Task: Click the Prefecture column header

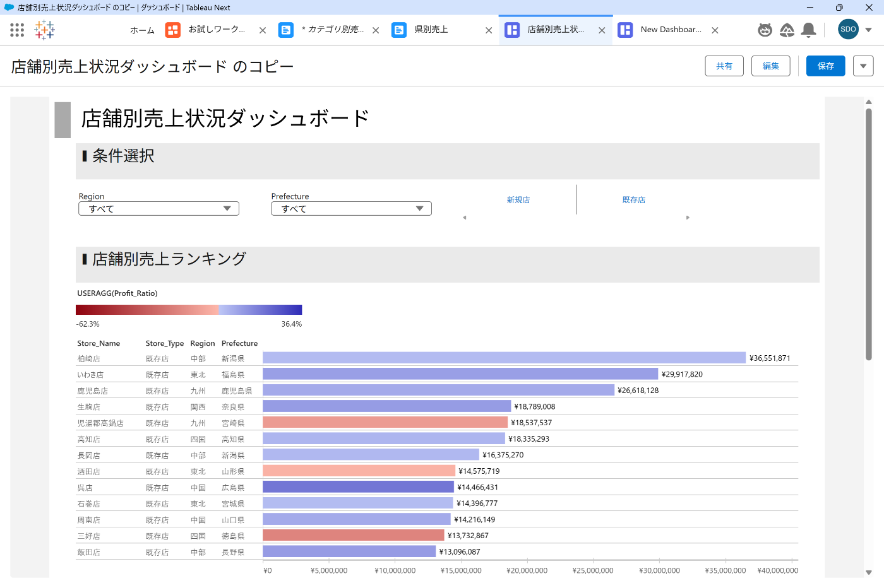Action: 239,343
